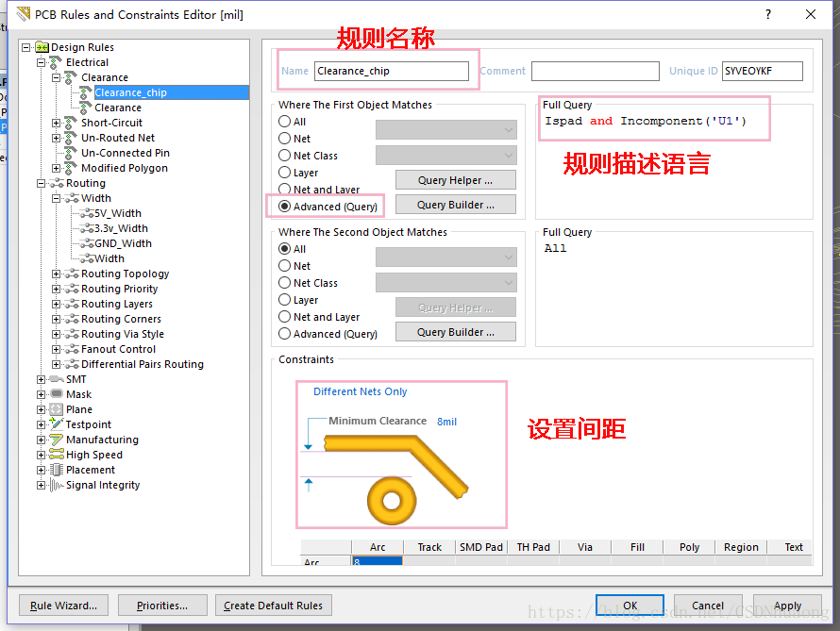Viewport: 840px width, 631px height.
Task: Click the Plane category icon
Action: 57,409
